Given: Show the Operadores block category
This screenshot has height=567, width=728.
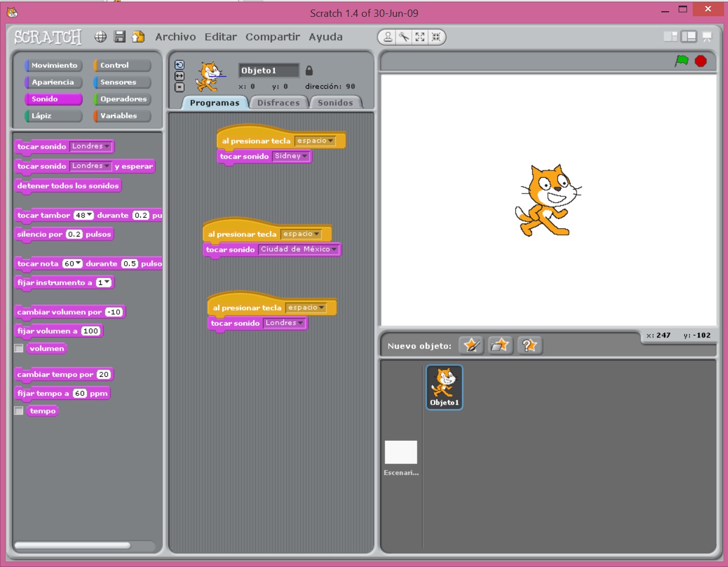Looking at the screenshot, I should (122, 99).
